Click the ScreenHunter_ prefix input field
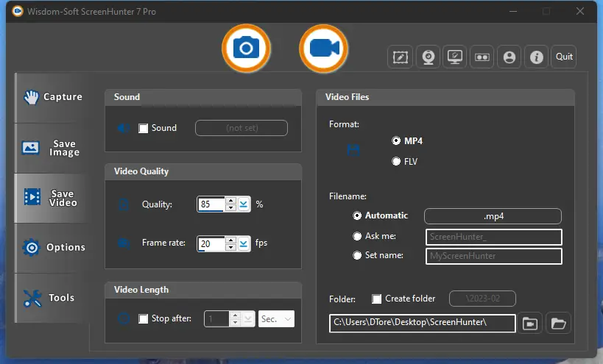The image size is (603, 364). (494, 237)
